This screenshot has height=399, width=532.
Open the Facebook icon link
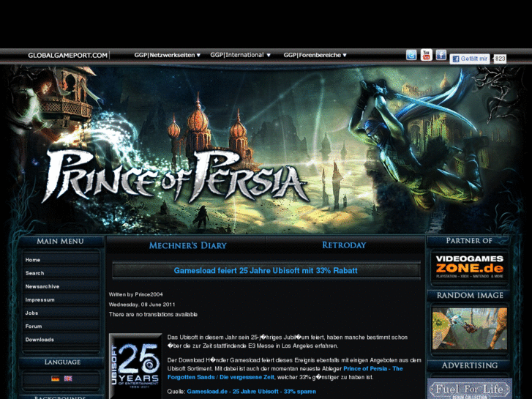coord(441,55)
